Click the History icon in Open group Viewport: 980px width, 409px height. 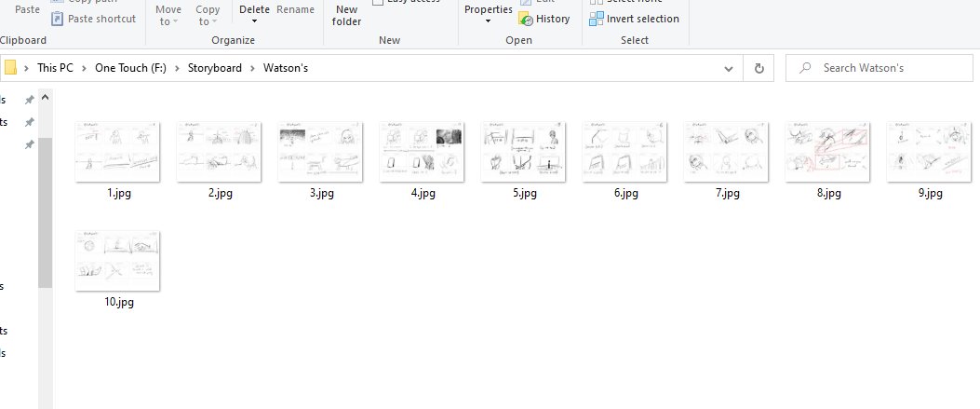click(x=526, y=19)
